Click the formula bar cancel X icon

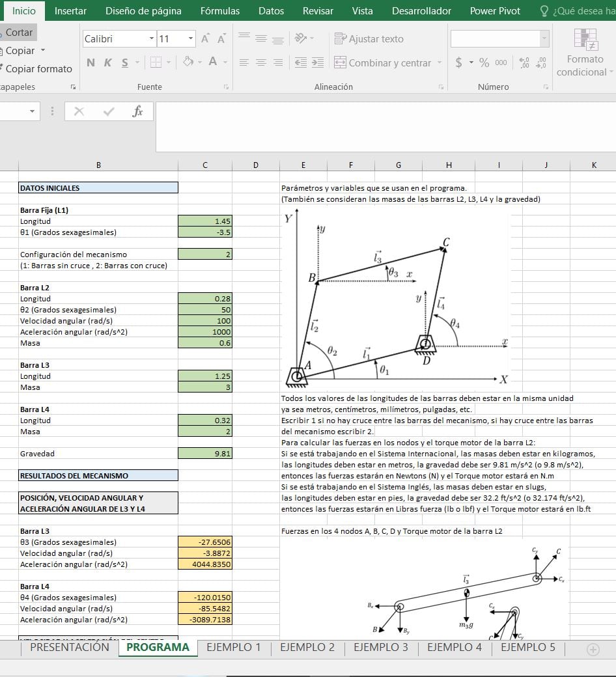tap(79, 111)
